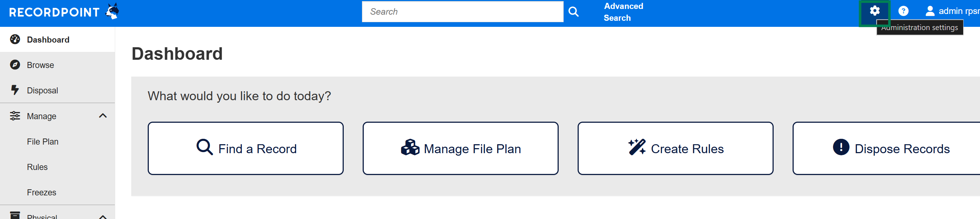Click the Manage File Plan button
The height and width of the screenshot is (219, 980).
[460, 148]
